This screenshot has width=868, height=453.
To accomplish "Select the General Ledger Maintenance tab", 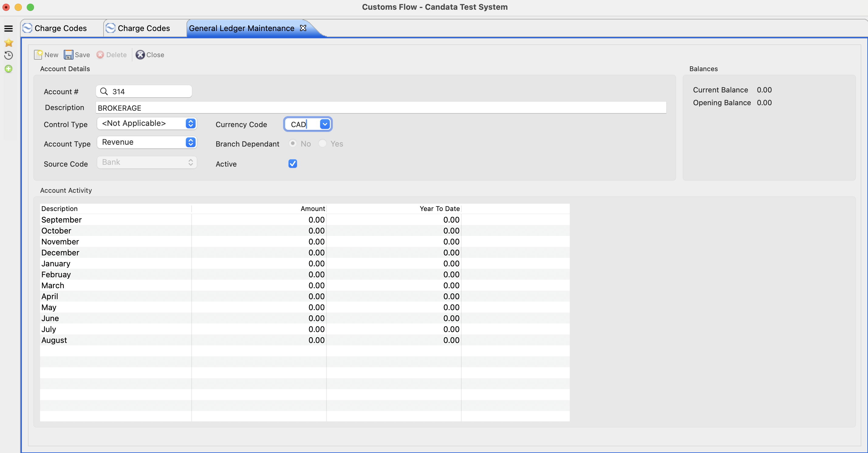I will coord(241,28).
